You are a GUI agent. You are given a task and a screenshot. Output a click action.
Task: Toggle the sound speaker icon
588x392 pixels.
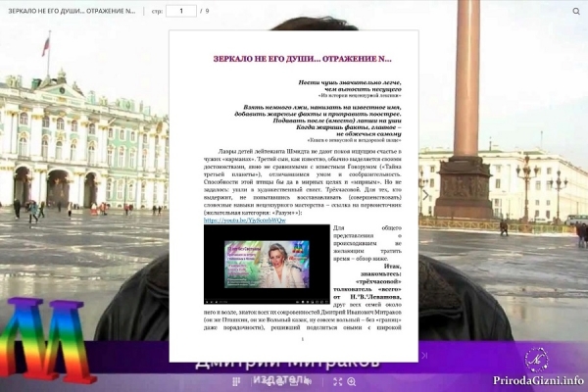click(x=308, y=381)
